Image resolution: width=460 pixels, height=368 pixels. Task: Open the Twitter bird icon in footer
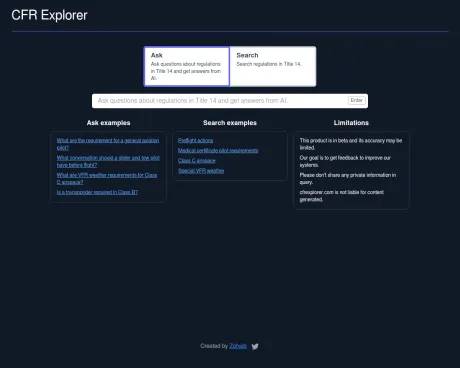coord(255,347)
